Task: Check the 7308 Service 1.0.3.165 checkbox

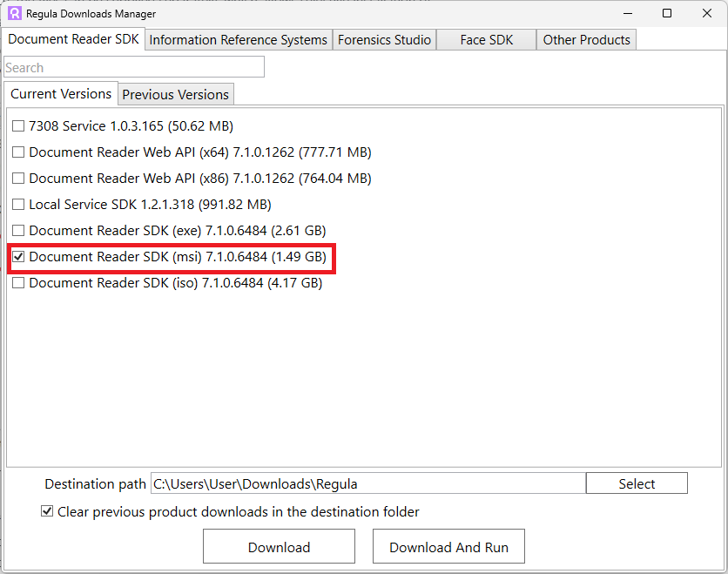Action: [x=18, y=126]
